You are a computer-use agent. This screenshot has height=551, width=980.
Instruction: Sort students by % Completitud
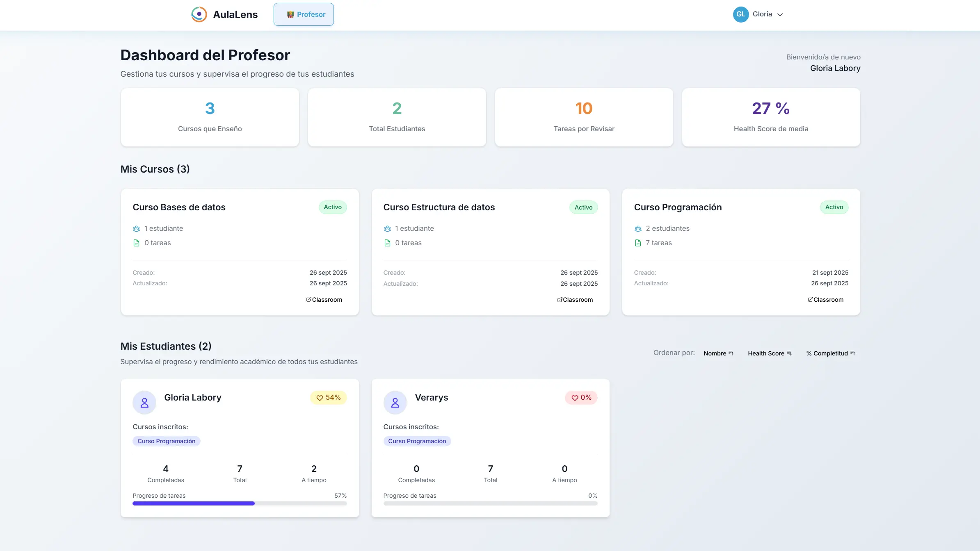831,353
